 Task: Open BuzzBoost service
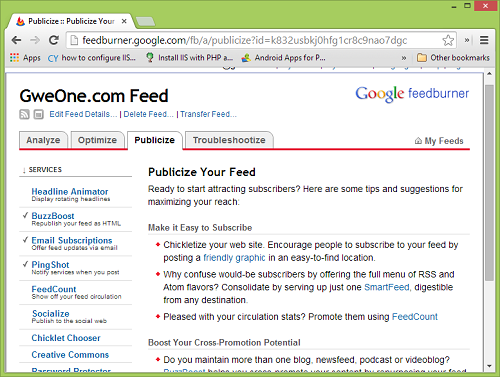coord(53,216)
